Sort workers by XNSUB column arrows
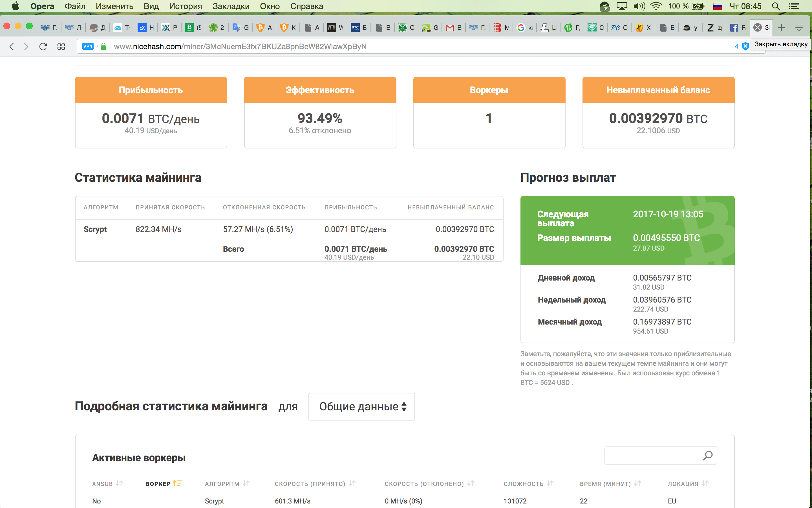 (120, 483)
